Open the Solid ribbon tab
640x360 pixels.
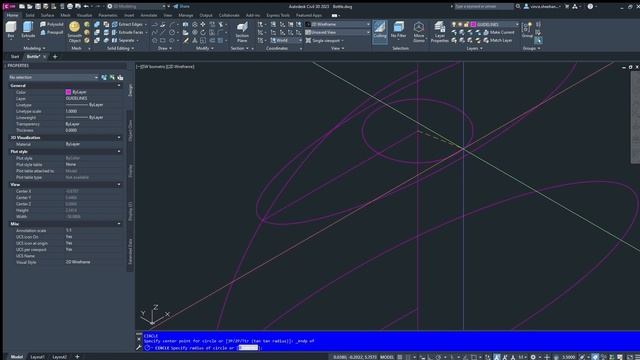[x=30, y=15]
